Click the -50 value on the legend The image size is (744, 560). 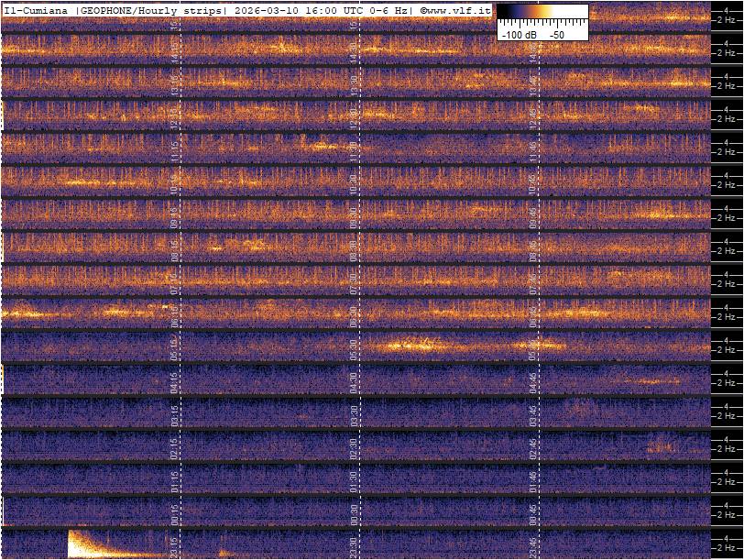(x=556, y=34)
